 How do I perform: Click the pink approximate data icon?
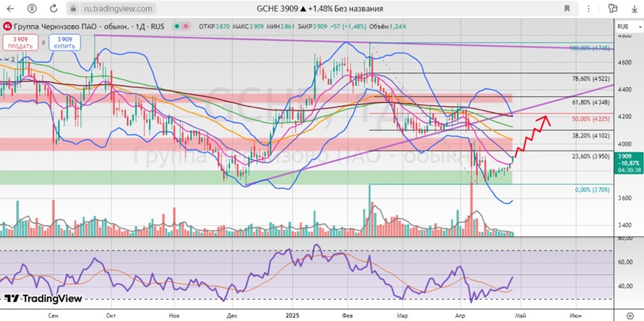coord(185,26)
